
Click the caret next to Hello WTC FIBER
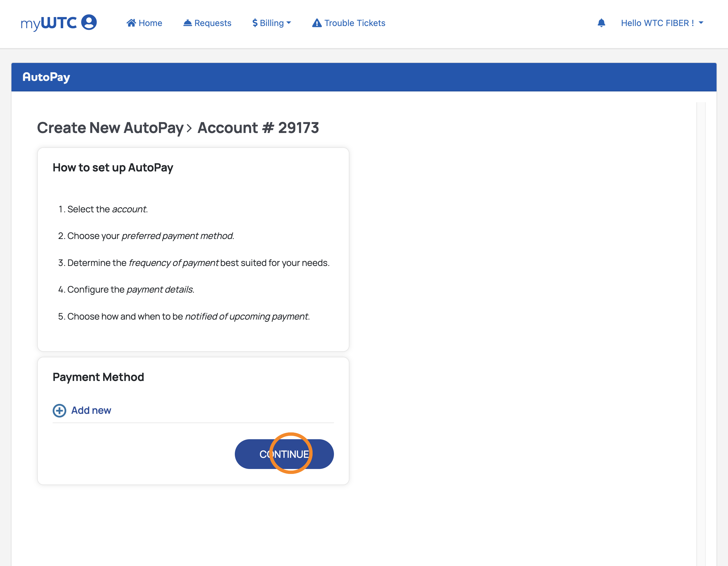pyautogui.click(x=701, y=23)
